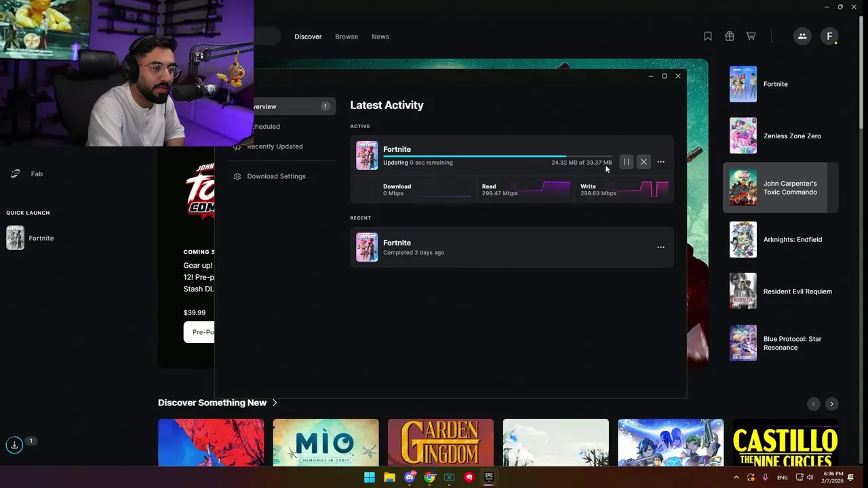
Task: Show hidden system tray icons
Action: tap(736, 478)
